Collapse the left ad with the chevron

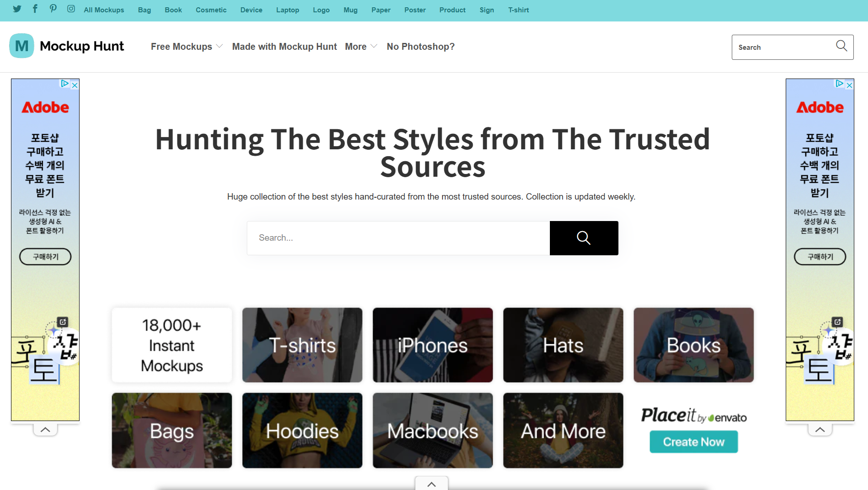(x=45, y=430)
